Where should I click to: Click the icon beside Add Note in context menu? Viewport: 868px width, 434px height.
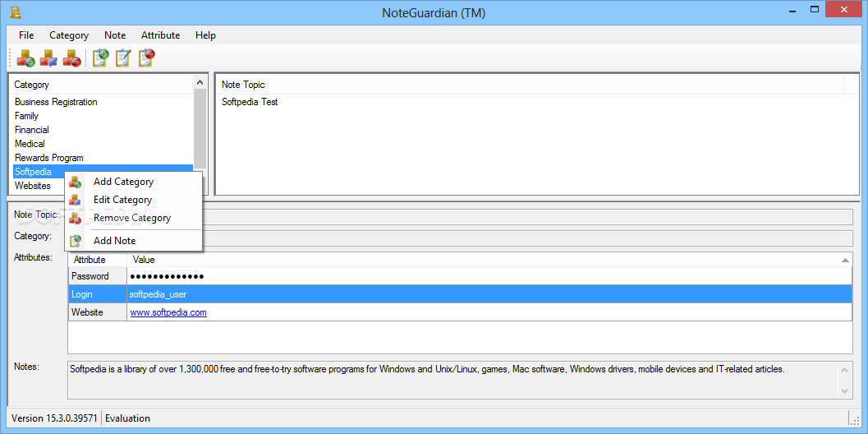coord(75,241)
